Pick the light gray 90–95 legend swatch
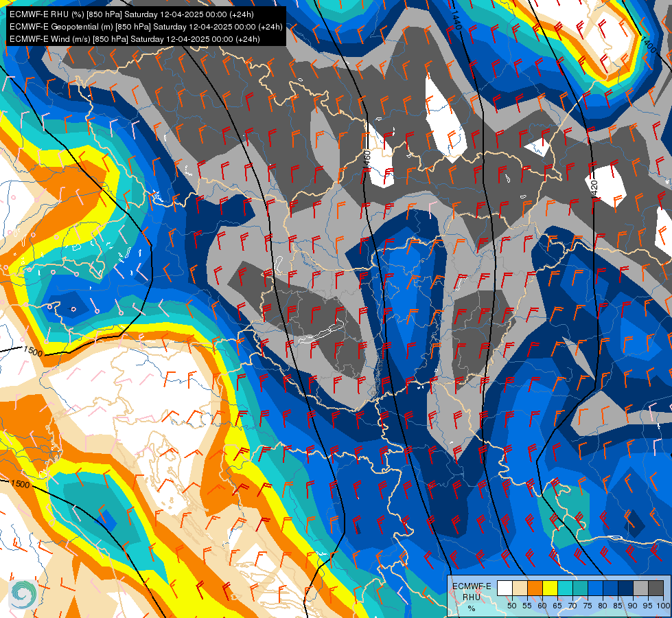672x618 pixels. 640,588
